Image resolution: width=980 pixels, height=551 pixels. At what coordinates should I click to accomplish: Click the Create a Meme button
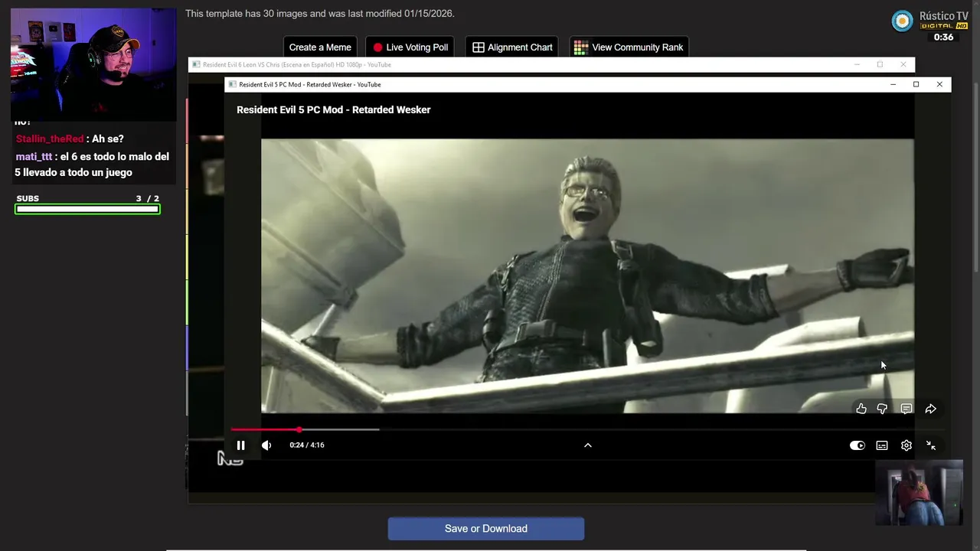tap(320, 47)
